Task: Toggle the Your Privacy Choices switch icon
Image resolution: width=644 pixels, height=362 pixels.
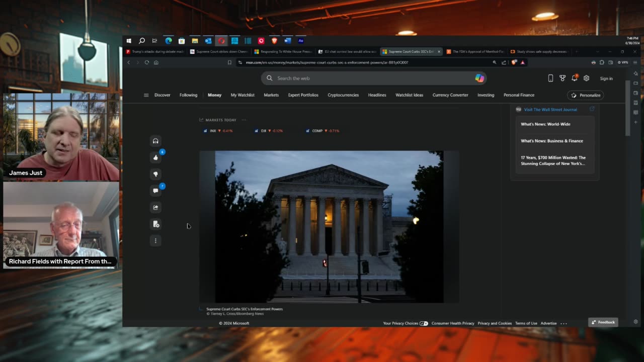Action: pyautogui.click(x=424, y=323)
